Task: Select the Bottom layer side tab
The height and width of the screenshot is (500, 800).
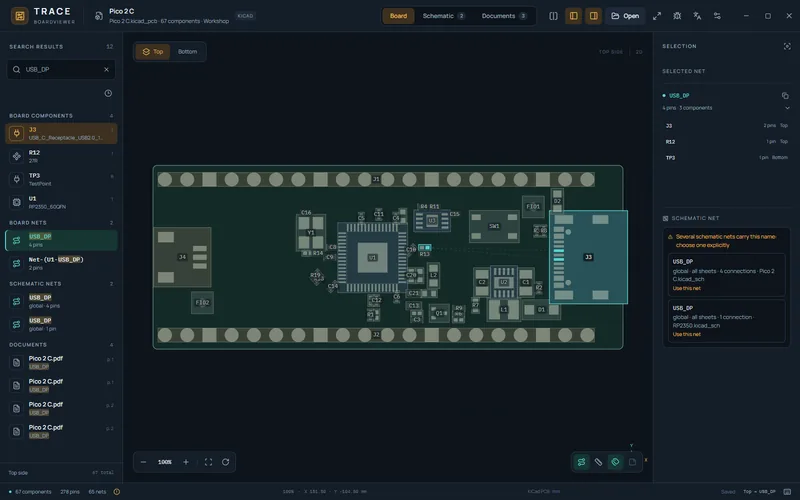Action: pos(187,52)
